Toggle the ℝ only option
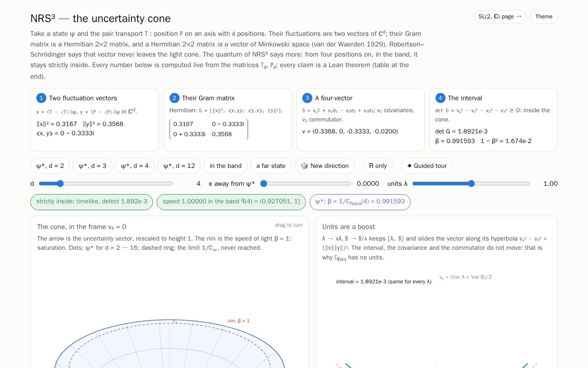 pyautogui.click(x=378, y=166)
